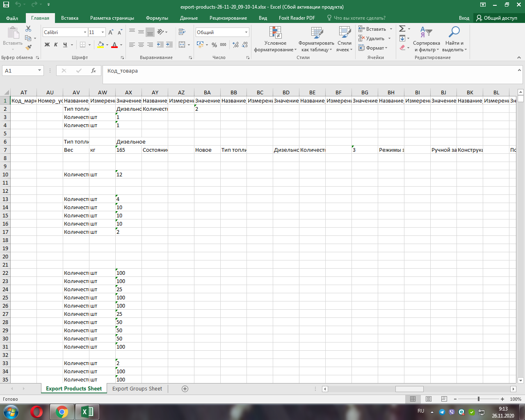The width and height of the screenshot is (525, 420).
Task: Toggle Italic (К) formatting
Action: tap(56, 45)
